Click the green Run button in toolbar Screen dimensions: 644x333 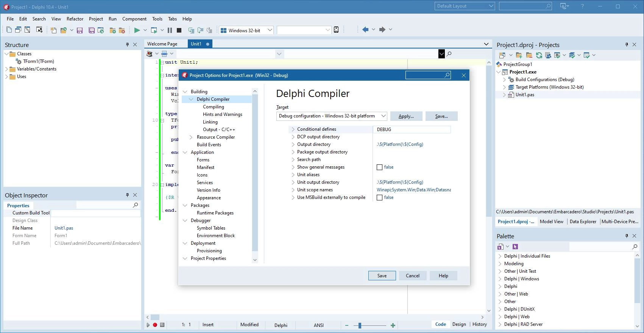coord(137,30)
